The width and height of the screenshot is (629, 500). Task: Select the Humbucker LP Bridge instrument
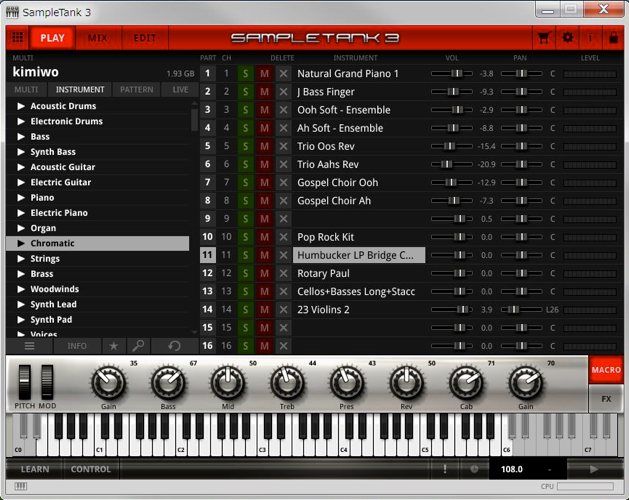click(359, 255)
